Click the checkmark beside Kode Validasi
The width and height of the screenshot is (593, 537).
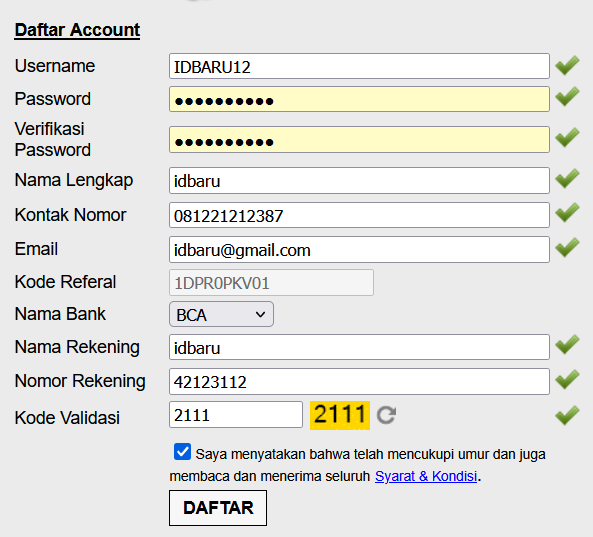click(x=567, y=415)
